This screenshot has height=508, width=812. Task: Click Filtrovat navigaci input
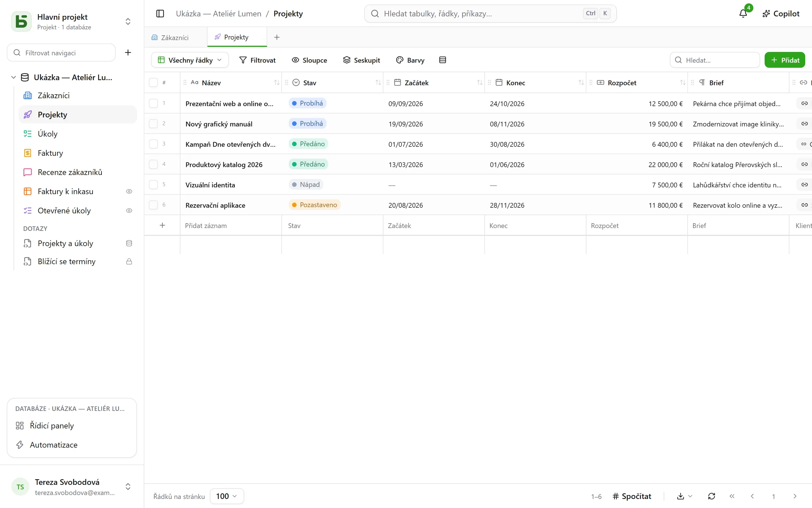coord(61,52)
